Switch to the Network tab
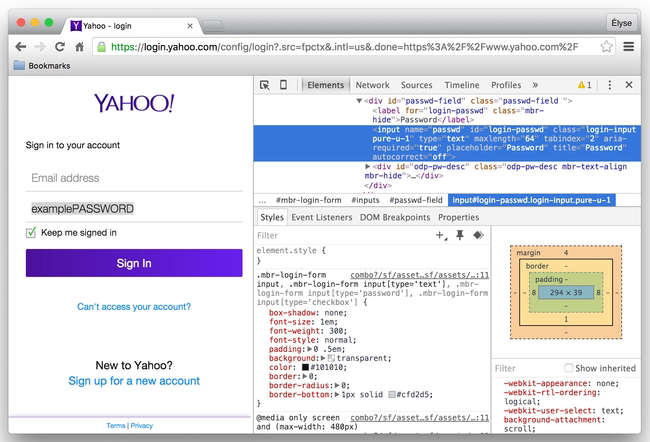This screenshot has width=650, height=442. click(372, 85)
